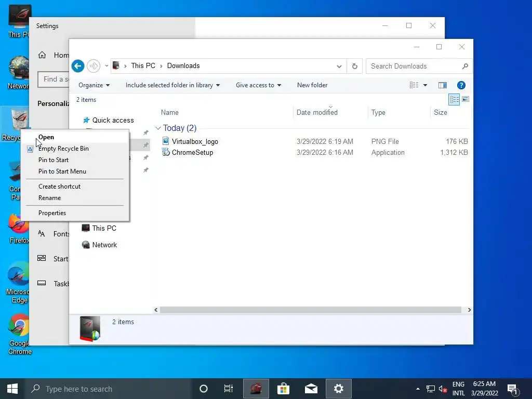Click the Cortana circle icon
Viewport: 532px width, 399px height.
(204, 389)
